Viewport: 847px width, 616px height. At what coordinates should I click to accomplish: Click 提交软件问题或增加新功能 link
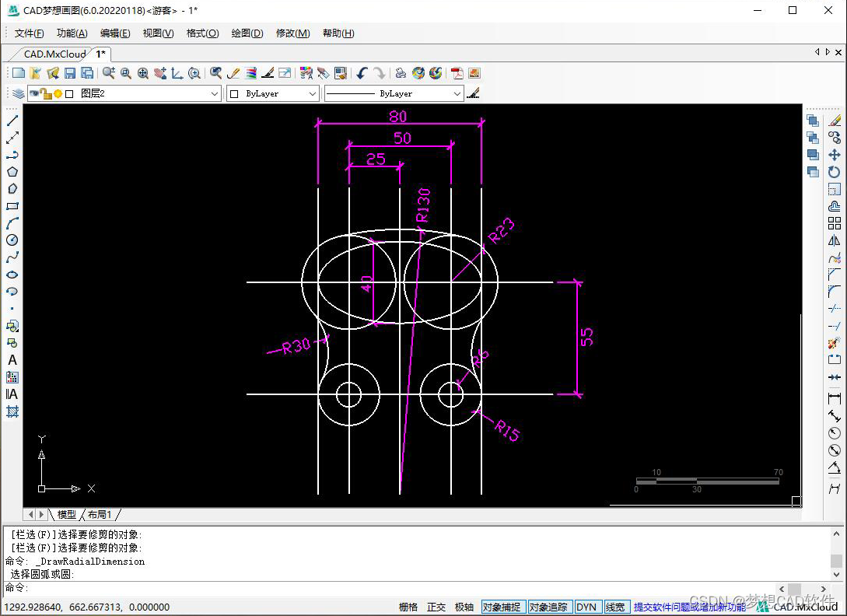click(690, 607)
